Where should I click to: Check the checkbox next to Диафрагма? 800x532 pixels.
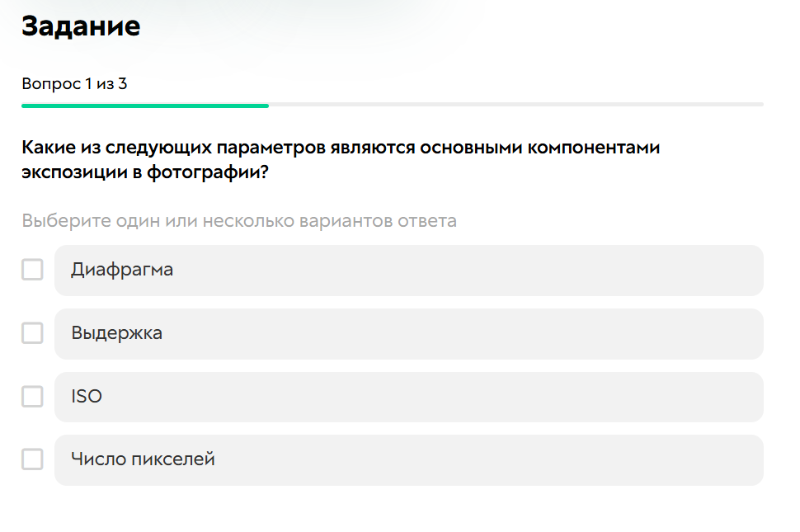tap(32, 270)
